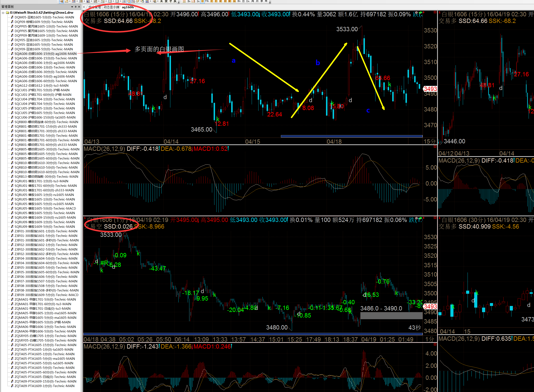The height and width of the screenshot is (392, 534).
Task: Open 管理面板 panel dropdown arrow
Action: tap(72, 7)
